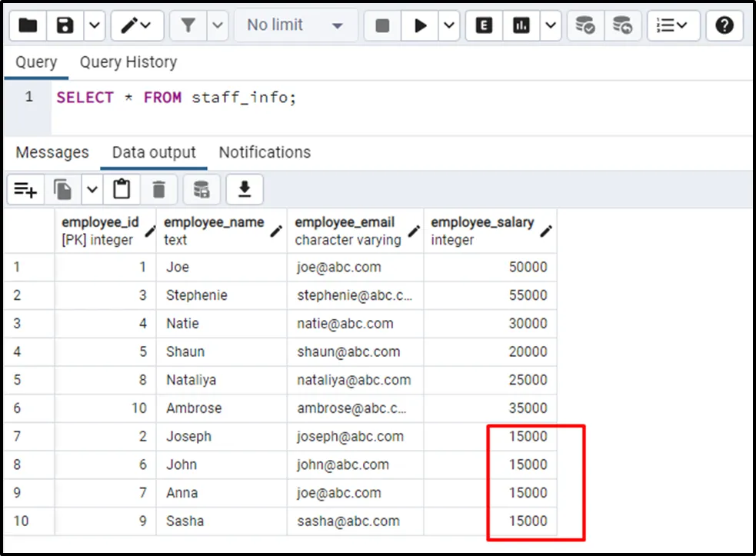The width and height of the screenshot is (756, 556).
Task: Switch to the Messages tab
Action: (52, 152)
